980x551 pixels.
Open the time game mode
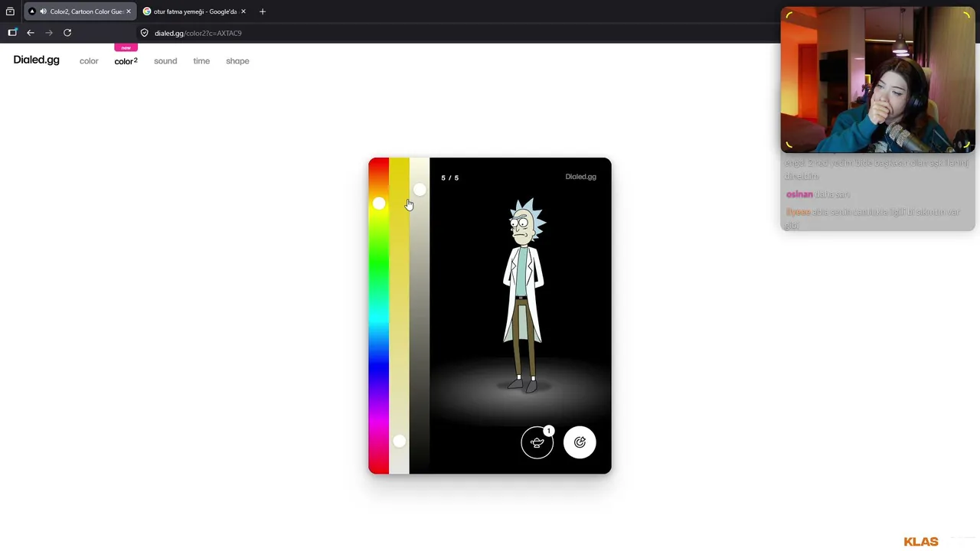coord(201,61)
